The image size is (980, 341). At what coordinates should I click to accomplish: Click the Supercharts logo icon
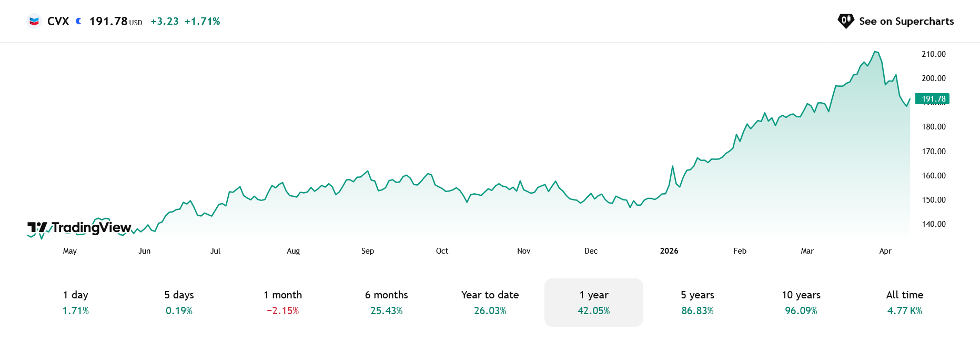click(x=845, y=21)
